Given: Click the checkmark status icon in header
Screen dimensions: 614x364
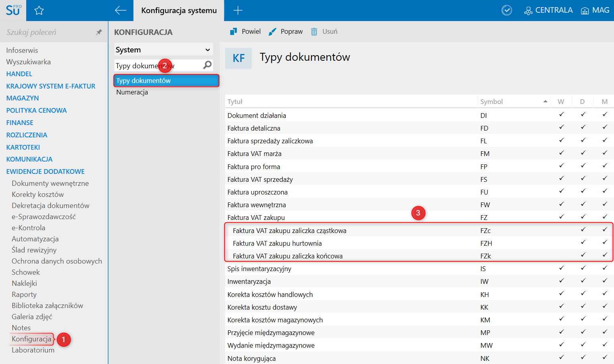Looking at the screenshot, I should point(507,10).
